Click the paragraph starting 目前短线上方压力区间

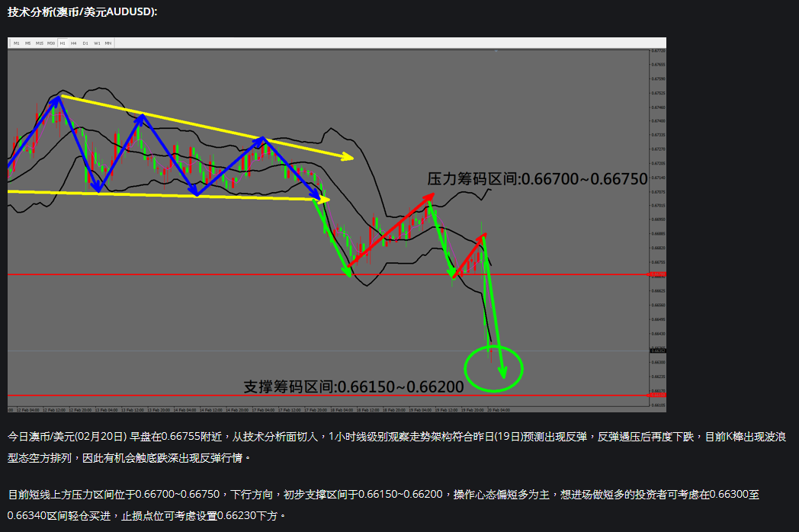383,505
